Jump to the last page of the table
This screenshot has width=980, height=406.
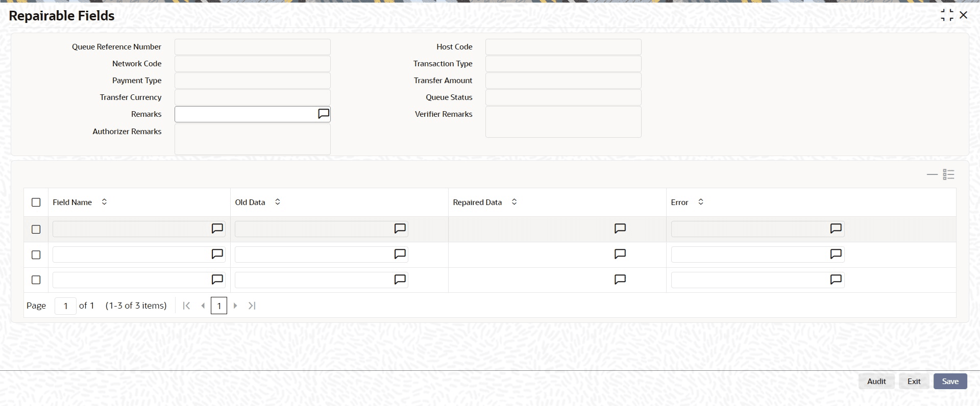point(252,306)
